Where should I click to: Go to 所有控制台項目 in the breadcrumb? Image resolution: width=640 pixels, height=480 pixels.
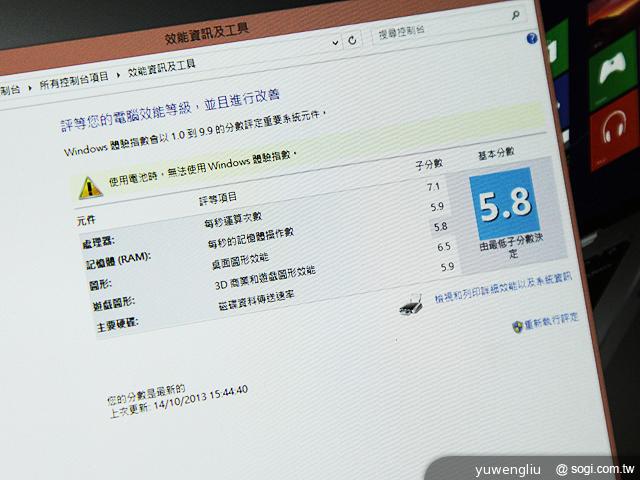[74, 81]
